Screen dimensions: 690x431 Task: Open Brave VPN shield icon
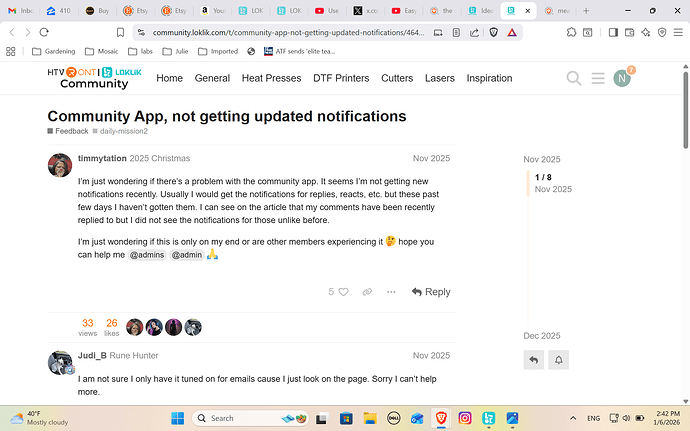point(662,32)
